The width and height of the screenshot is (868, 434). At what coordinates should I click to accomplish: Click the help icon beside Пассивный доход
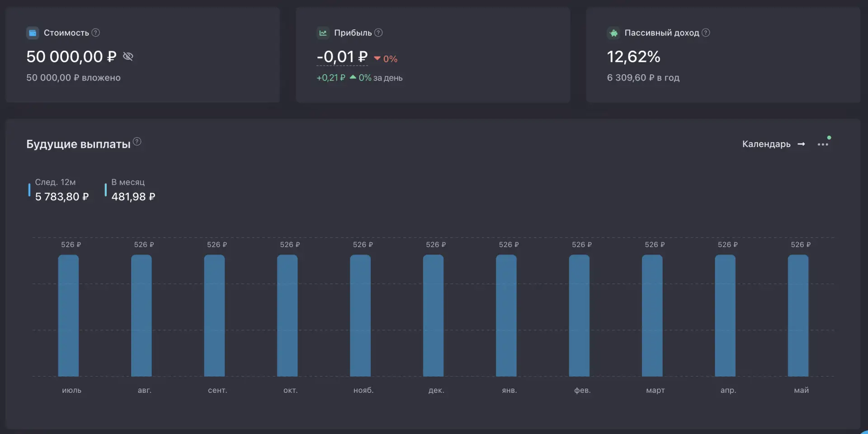click(706, 33)
